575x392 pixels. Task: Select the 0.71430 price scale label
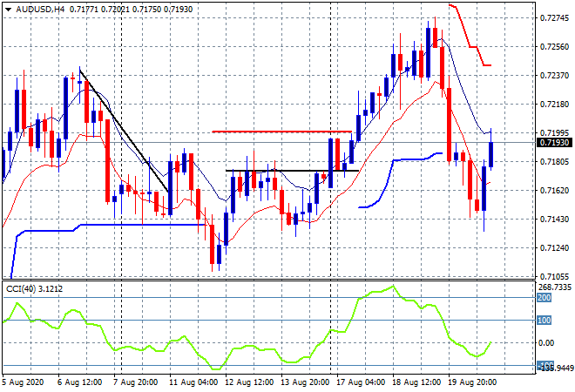pos(554,219)
